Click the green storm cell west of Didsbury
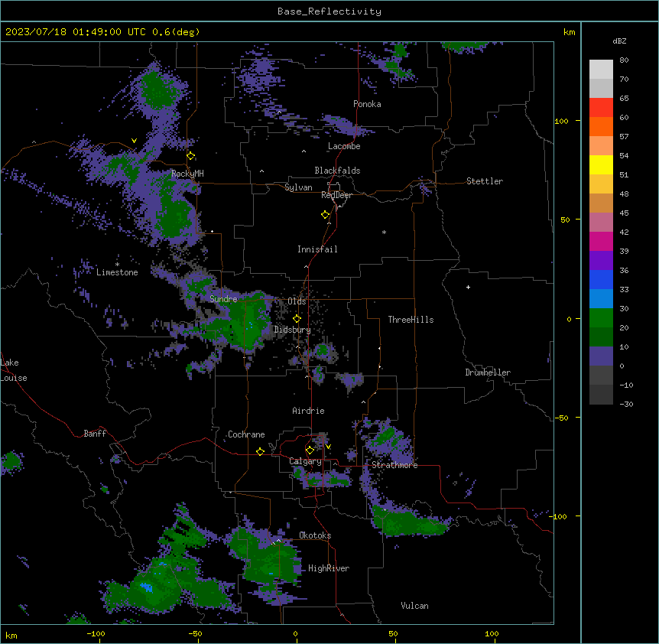Viewport: 659px width, 644px height. click(248, 321)
